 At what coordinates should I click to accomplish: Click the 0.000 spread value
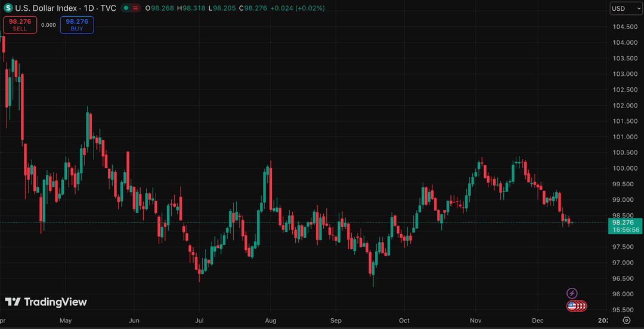coord(48,24)
